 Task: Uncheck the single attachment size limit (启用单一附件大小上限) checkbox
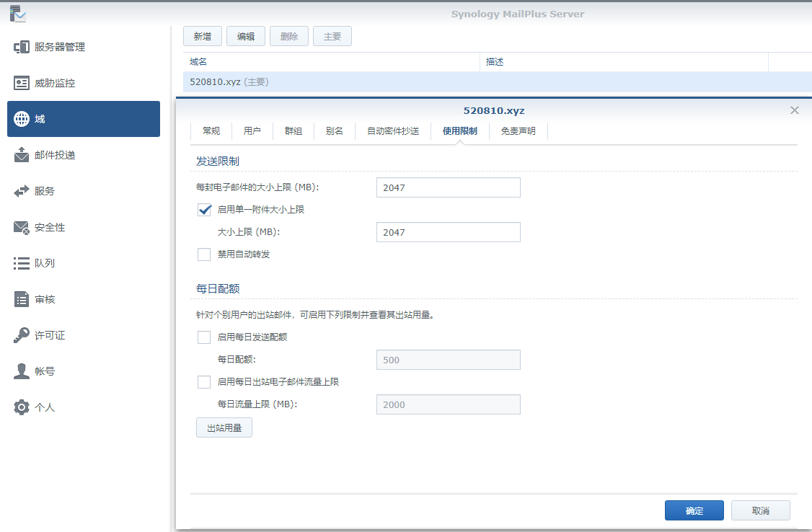click(204, 210)
